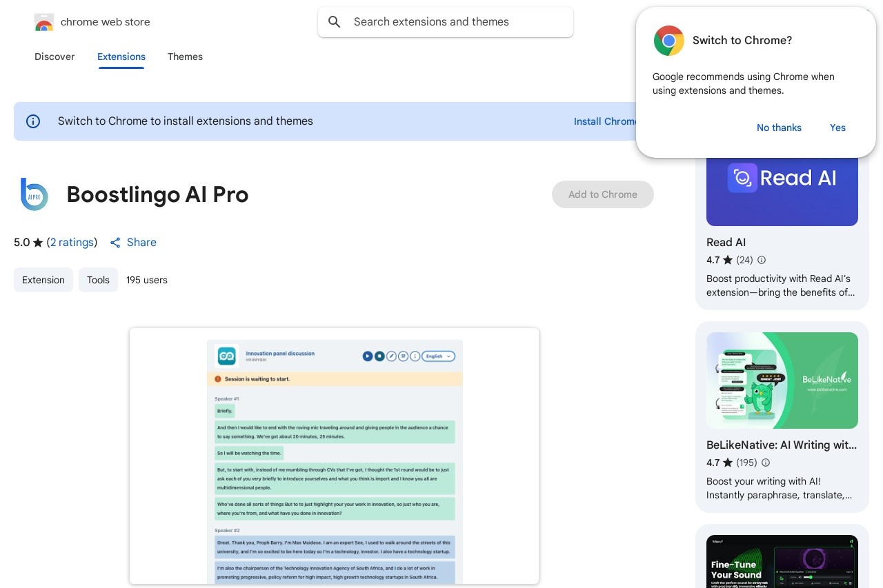
Task: Open the 2 ratings link
Action: click(x=72, y=243)
